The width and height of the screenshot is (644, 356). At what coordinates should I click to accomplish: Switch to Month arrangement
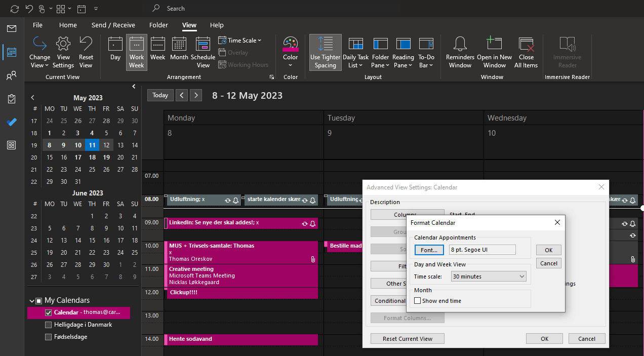point(179,49)
